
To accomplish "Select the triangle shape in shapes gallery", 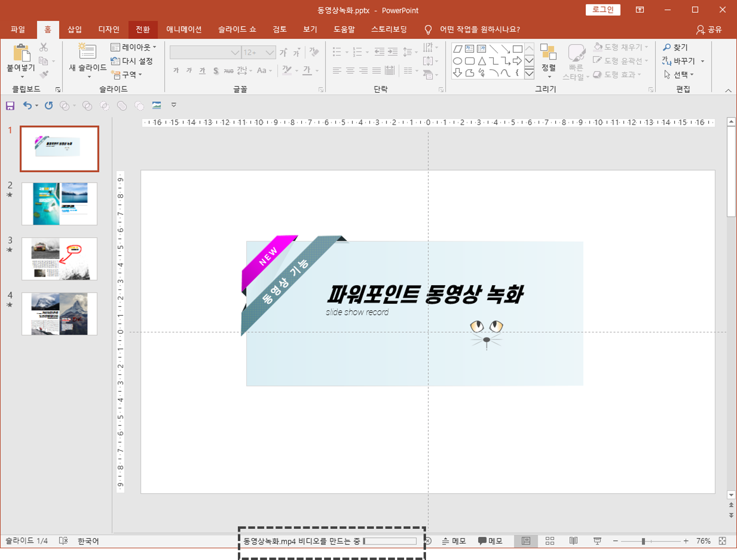I will [x=482, y=61].
